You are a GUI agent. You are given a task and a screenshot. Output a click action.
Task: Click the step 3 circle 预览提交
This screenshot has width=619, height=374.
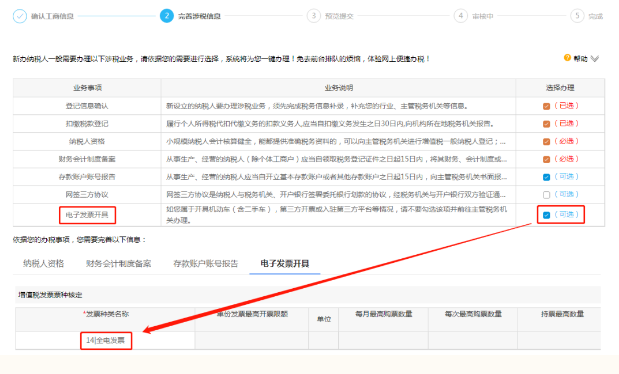click(313, 16)
